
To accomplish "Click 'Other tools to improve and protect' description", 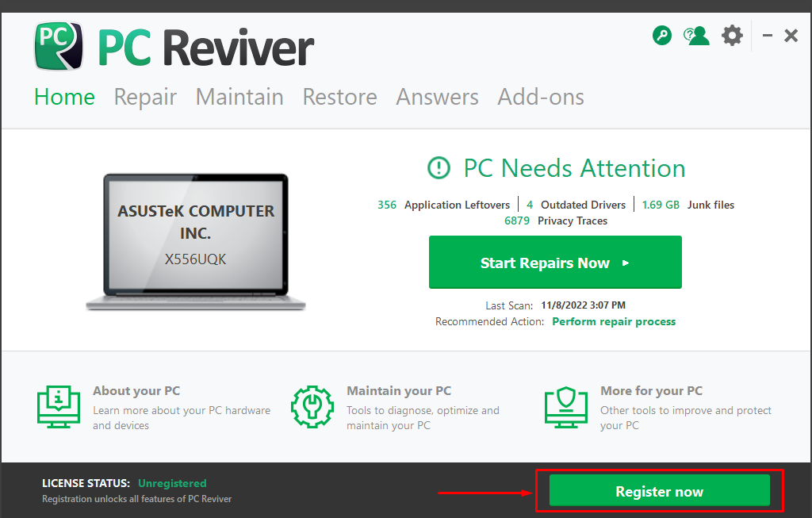I will point(686,417).
